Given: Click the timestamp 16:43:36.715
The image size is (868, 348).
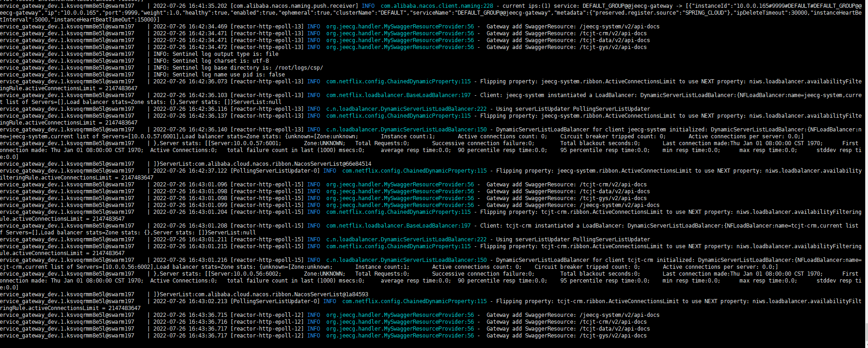Looking at the screenshot, I should [x=208, y=315].
